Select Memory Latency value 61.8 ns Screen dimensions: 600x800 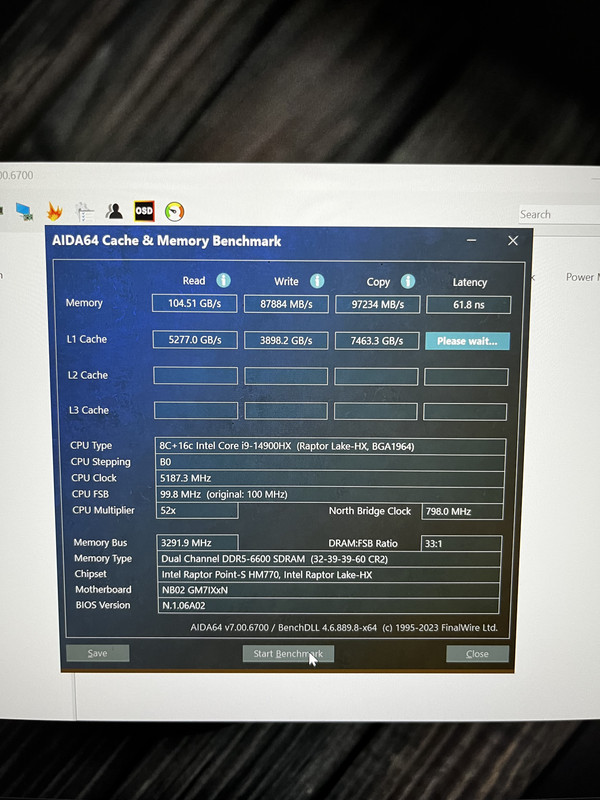[x=468, y=305]
